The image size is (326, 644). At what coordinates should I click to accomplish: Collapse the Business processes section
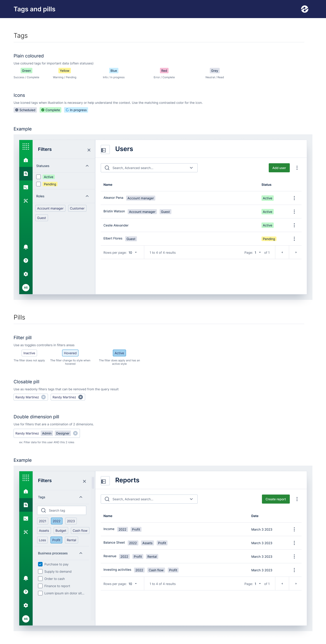click(x=81, y=553)
